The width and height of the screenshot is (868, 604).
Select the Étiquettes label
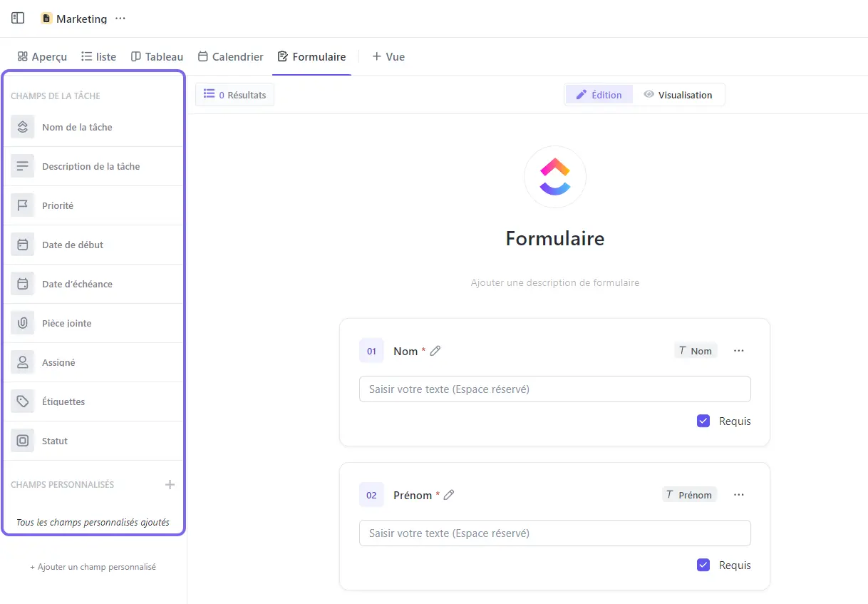pyautogui.click(x=63, y=401)
